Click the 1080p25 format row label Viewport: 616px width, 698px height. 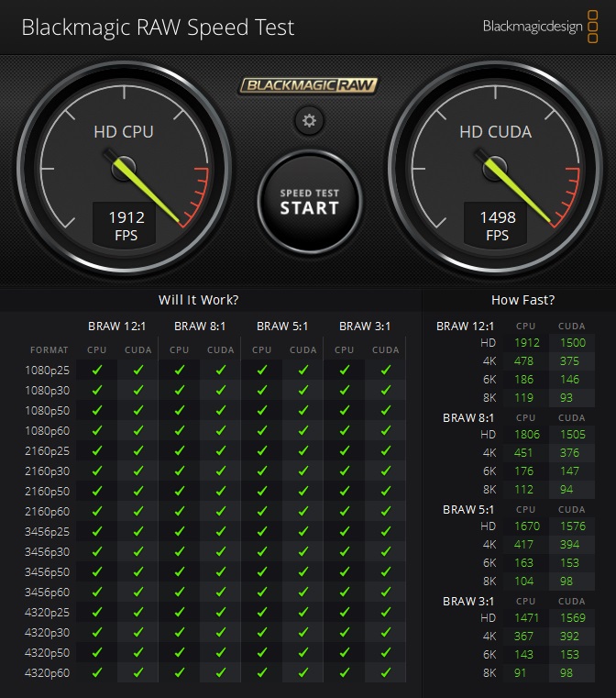point(47,370)
